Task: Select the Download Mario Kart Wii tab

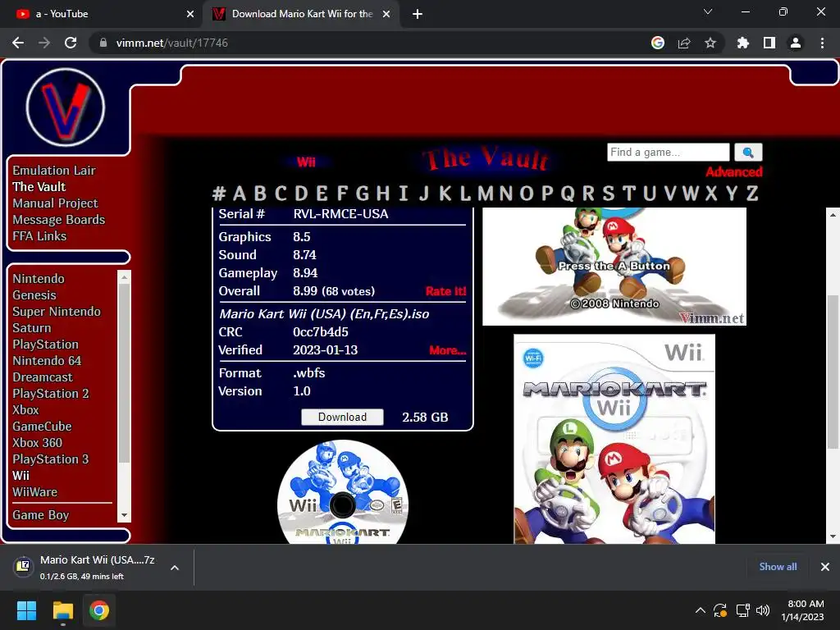Action: coord(302,14)
